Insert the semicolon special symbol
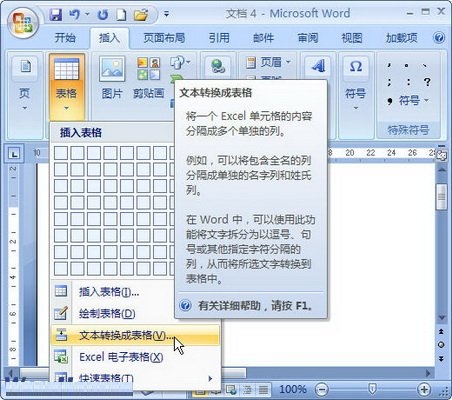This screenshot has width=452, height=400. 389,82
